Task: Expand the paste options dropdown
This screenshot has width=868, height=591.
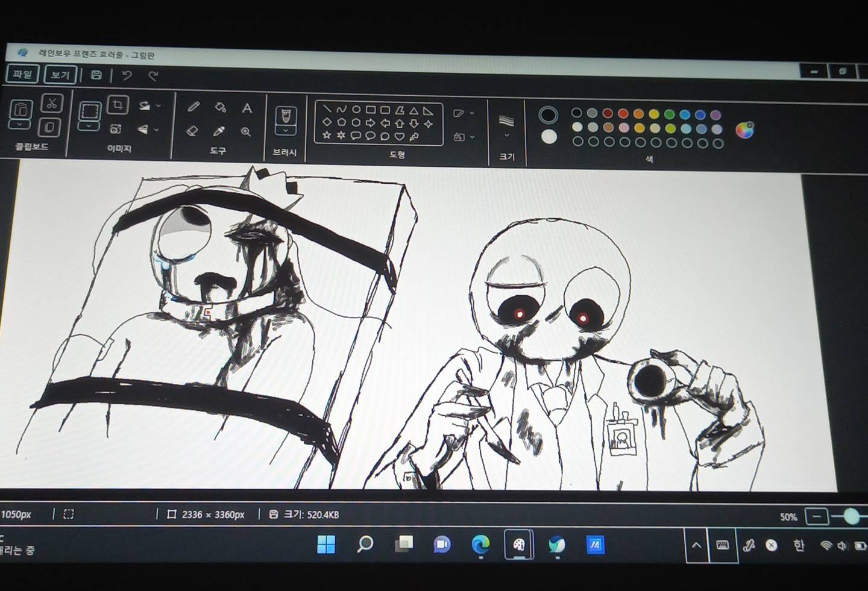Action: (20, 125)
